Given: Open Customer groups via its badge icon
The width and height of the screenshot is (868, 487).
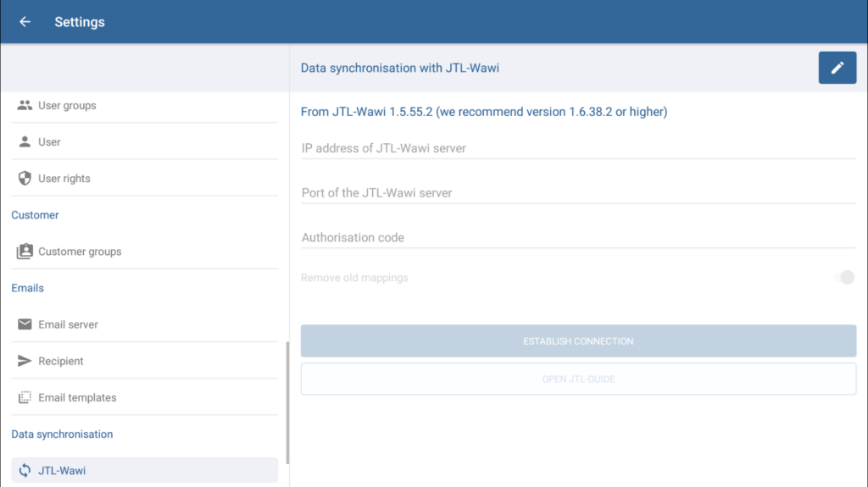Looking at the screenshot, I should pos(25,252).
